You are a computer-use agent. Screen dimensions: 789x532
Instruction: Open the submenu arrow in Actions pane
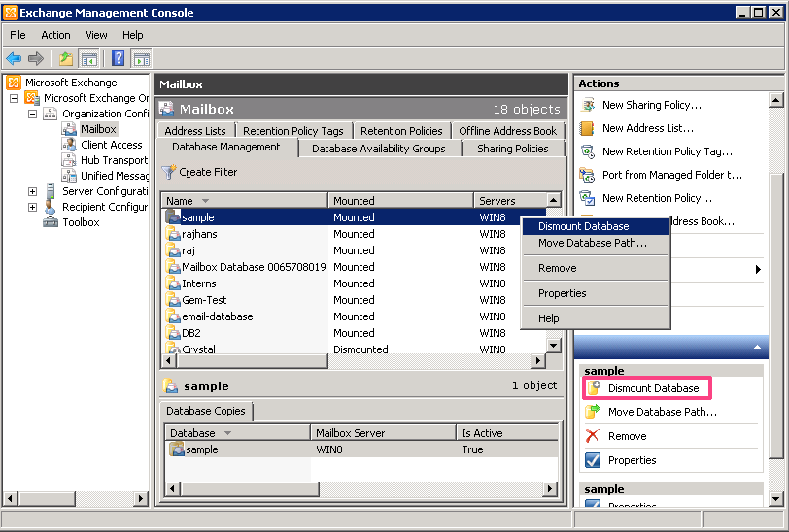click(758, 270)
